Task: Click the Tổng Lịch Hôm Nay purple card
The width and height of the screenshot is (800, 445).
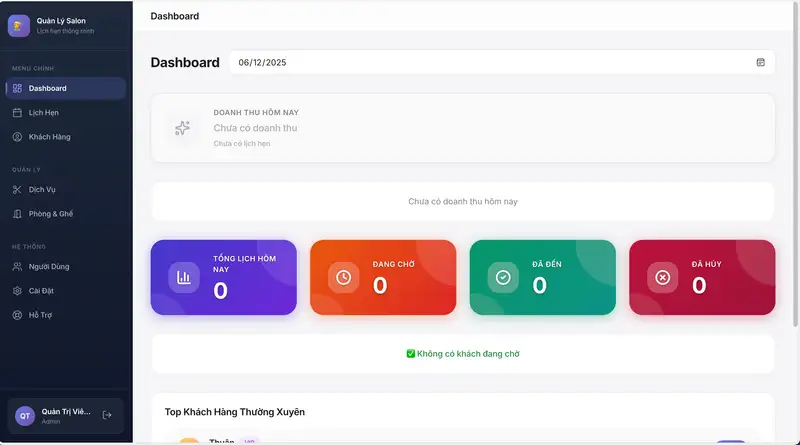Action: click(x=223, y=277)
